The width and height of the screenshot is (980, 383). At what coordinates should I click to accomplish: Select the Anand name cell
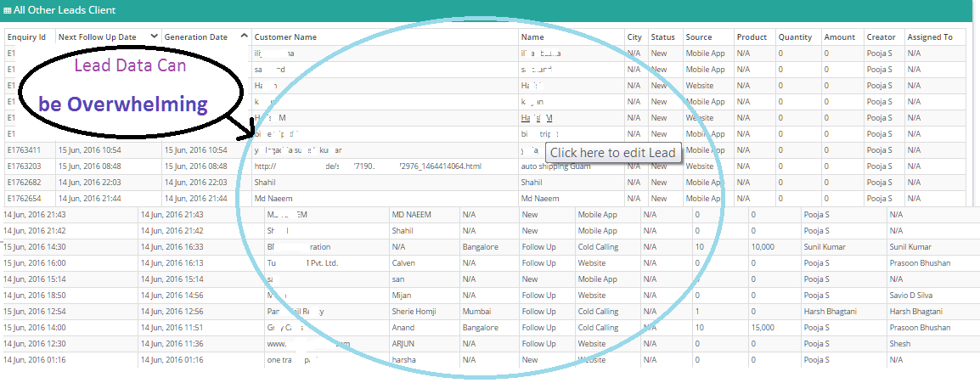[403, 328]
